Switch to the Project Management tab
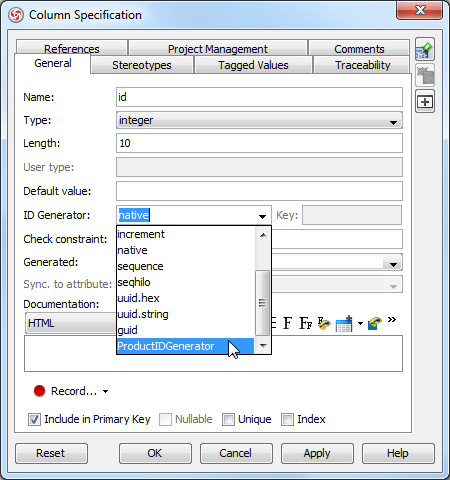Image resolution: width=450 pixels, height=480 pixels. click(x=218, y=49)
